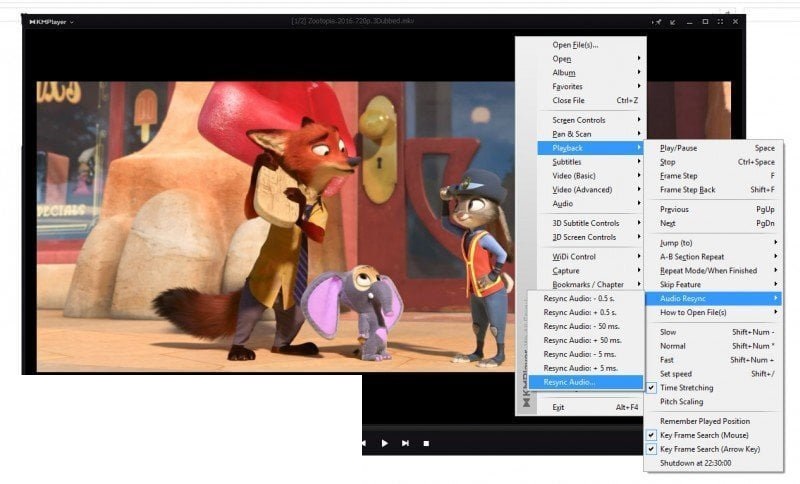Click the fullscreen four-corner icon in title bar

(720, 22)
